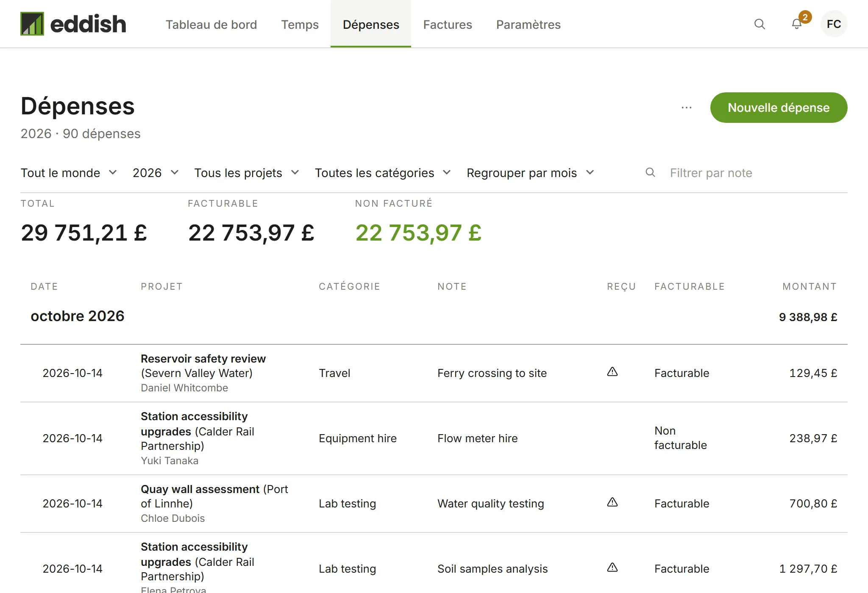Click the amount 700,80 £
Image resolution: width=868 pixels, height=593 pixels.
pos(813,504)
